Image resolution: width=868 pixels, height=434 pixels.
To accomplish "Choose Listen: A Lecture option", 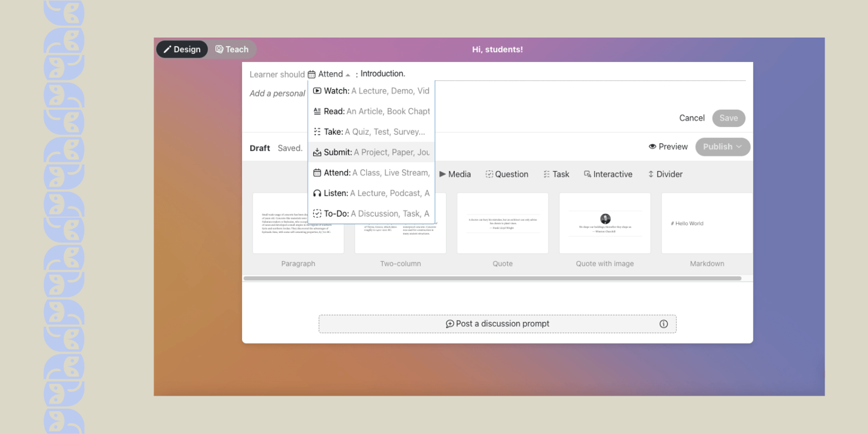I will pyautogui.click(x=371, y=193).
